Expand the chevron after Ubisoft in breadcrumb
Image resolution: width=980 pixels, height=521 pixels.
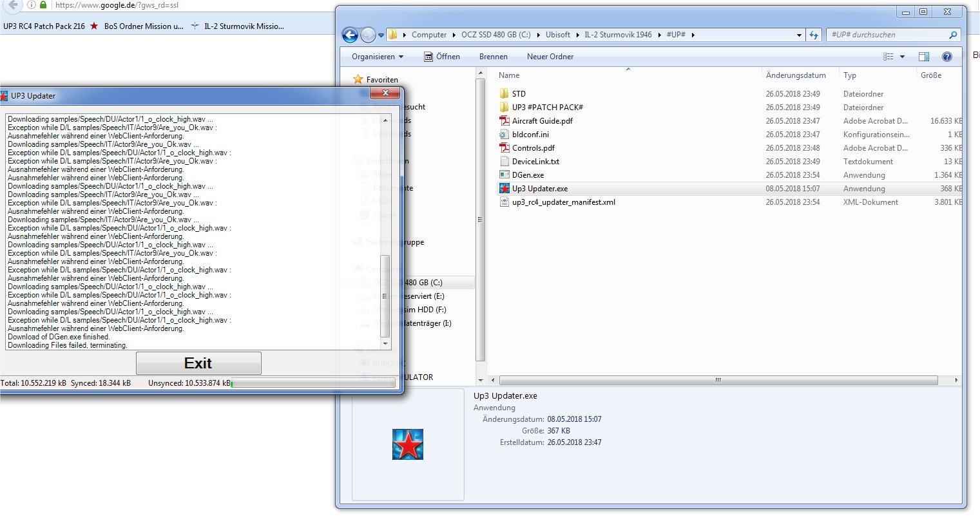pos(577,35)
